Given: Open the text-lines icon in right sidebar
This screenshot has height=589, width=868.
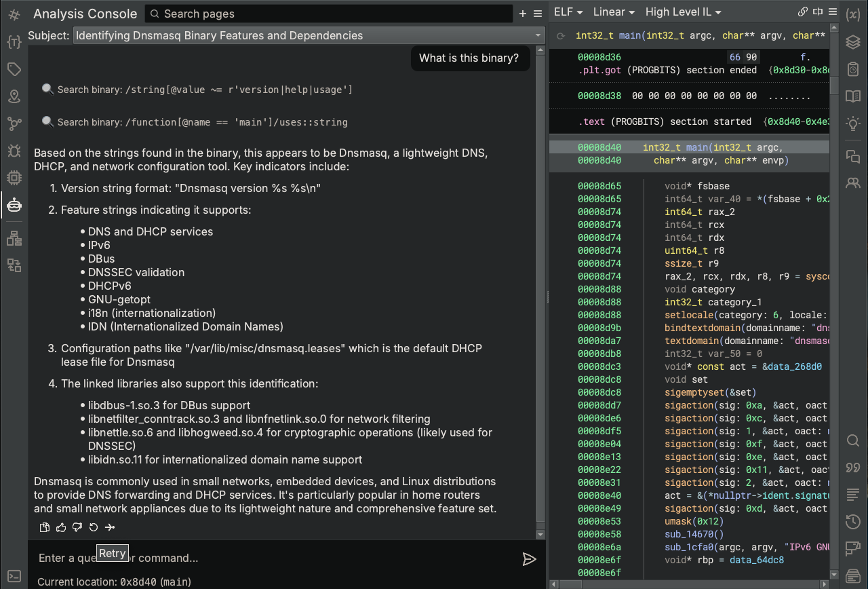Looking at the screenshot, I should [x=853, y=495].
